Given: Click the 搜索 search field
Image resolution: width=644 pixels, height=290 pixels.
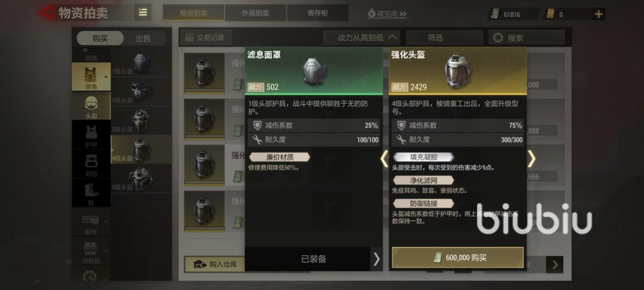Looking at the screenshot, I should pyautogui.click(x=527, y=37).
